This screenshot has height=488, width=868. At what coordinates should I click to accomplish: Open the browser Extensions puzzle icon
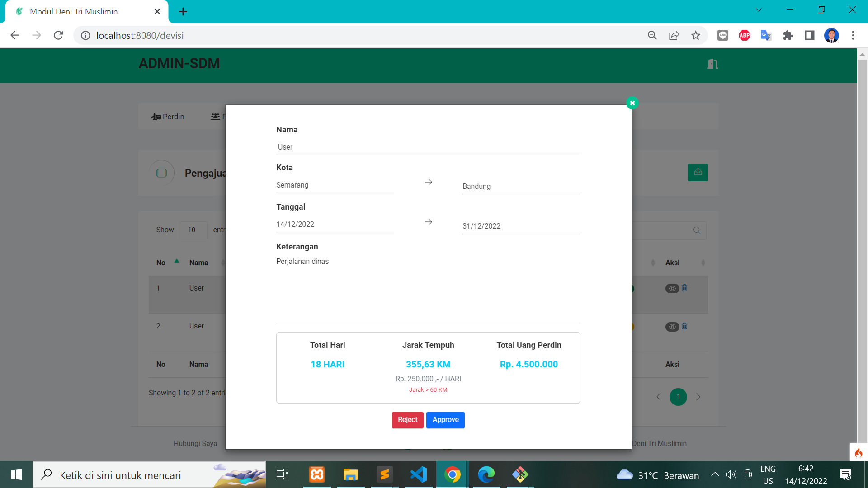coord(788,35)
